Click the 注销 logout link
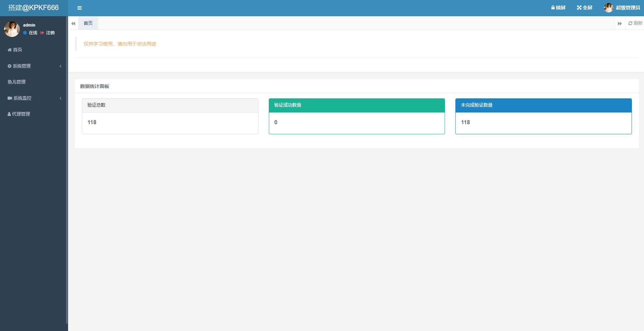This screenshot has width=644, height=331. tap(50, 33)
